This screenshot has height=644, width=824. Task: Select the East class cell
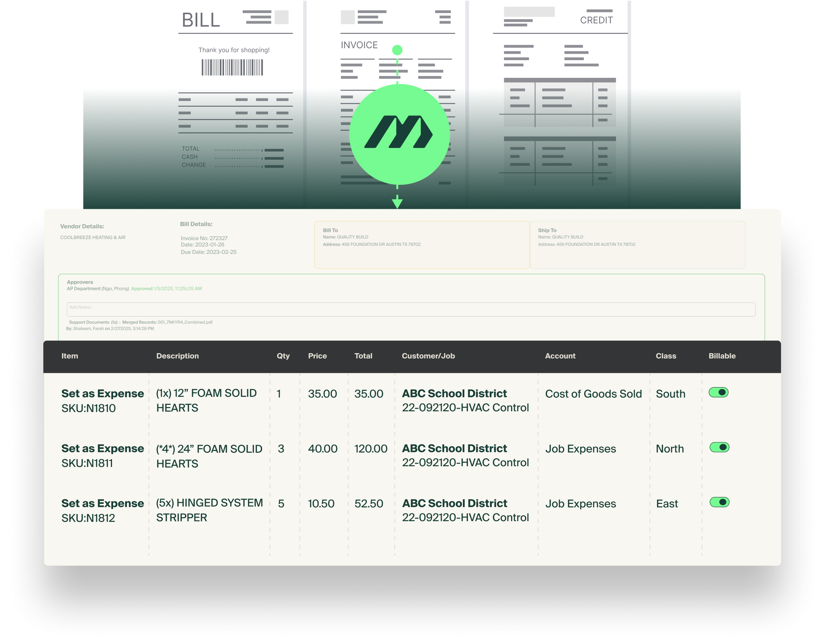(667, 504)
